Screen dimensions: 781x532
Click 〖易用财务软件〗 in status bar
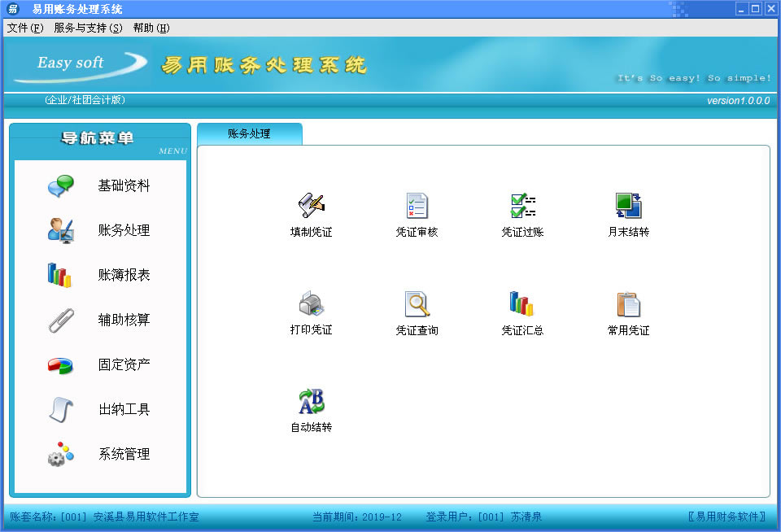point(726,517)
